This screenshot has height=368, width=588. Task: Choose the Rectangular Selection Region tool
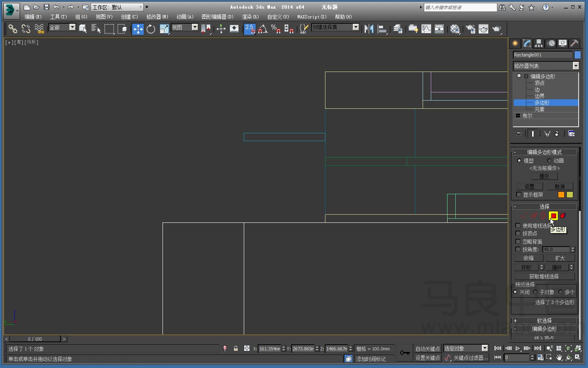click(109, 29)
